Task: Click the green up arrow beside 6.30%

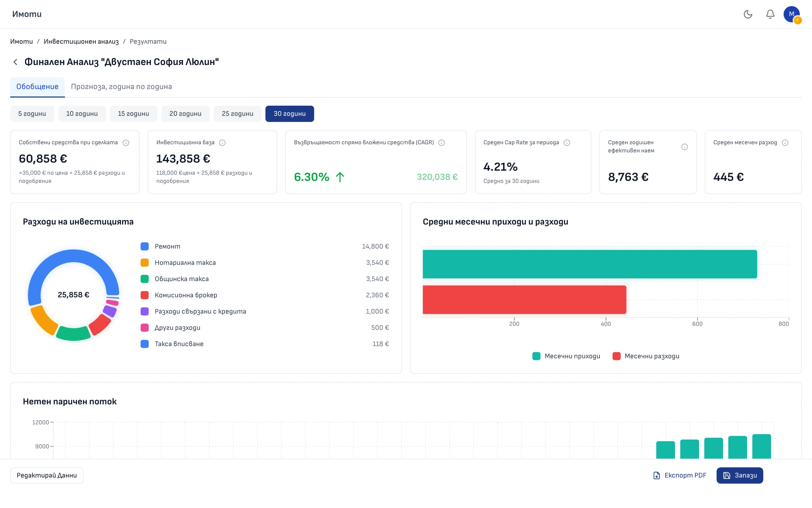Action: (340, 177)
